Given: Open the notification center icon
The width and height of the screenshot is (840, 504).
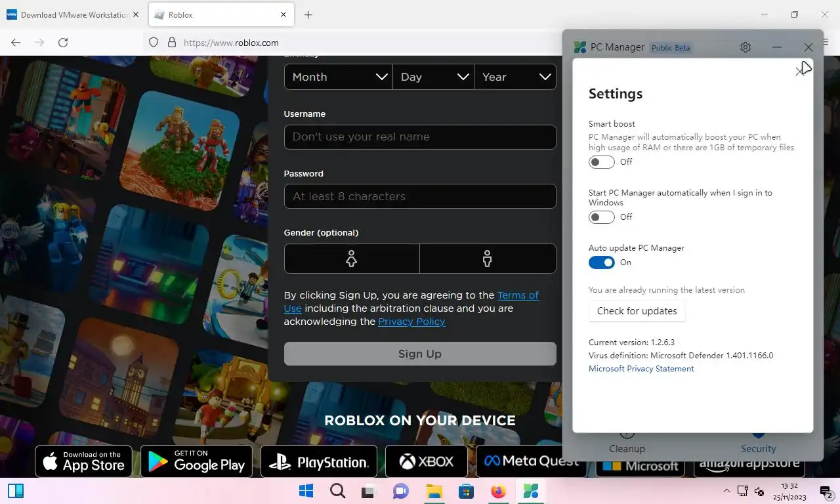Looking at the screenshot, I should [826, 491].
